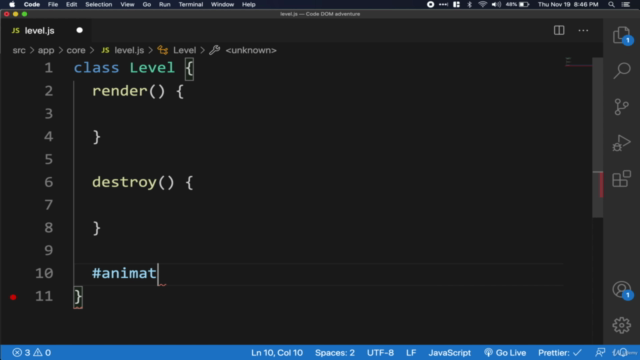640x360 pixels.
Task: Open the Search view icon
Action: (622, 71)
